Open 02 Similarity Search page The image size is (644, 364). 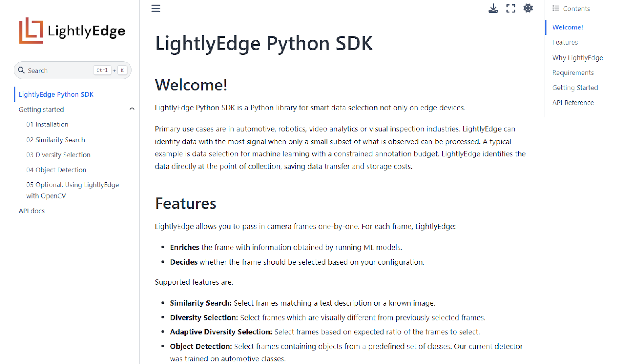56,140
